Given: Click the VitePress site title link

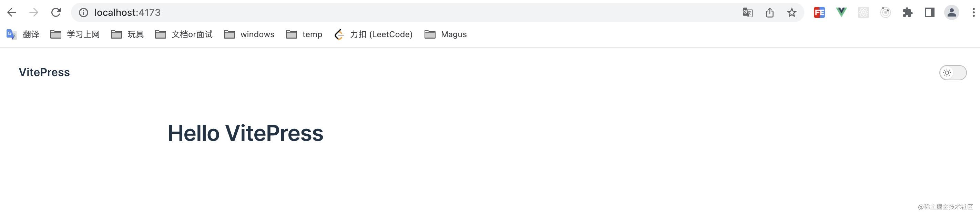Looking at the screenshot, I should [x=44, y=72].
